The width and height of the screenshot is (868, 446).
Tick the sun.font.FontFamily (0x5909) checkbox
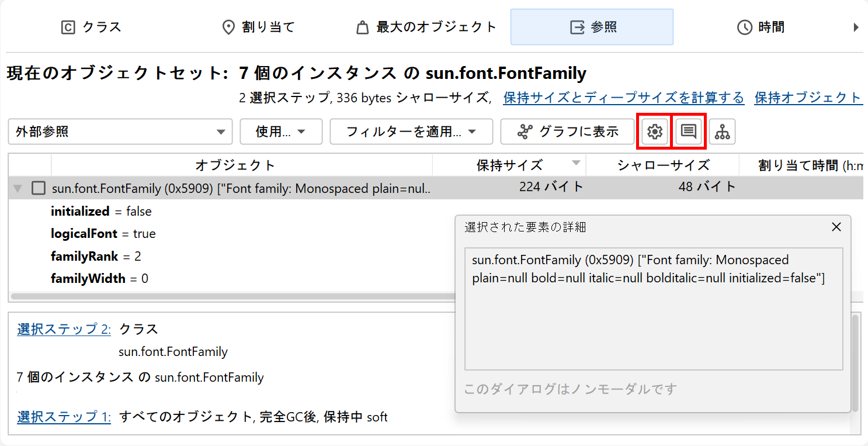coord(39,188)
